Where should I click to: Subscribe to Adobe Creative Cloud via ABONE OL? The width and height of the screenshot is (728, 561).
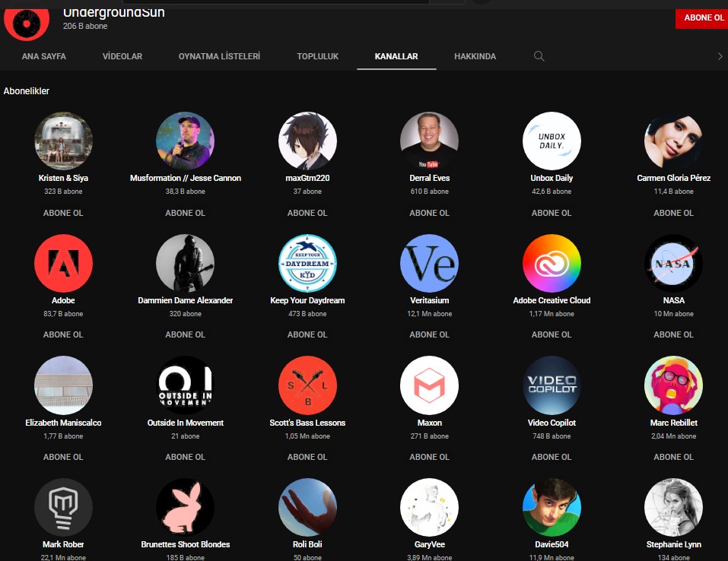point(552,334)
